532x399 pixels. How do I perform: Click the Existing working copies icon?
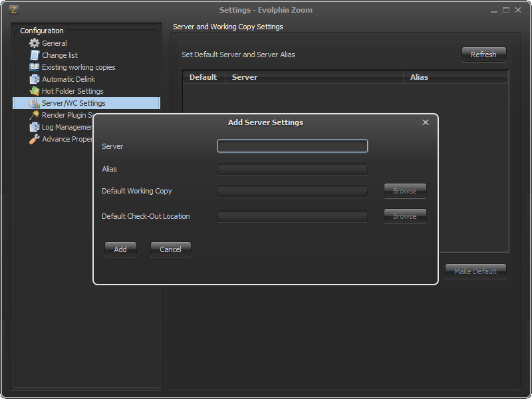(x=35, y=67)
